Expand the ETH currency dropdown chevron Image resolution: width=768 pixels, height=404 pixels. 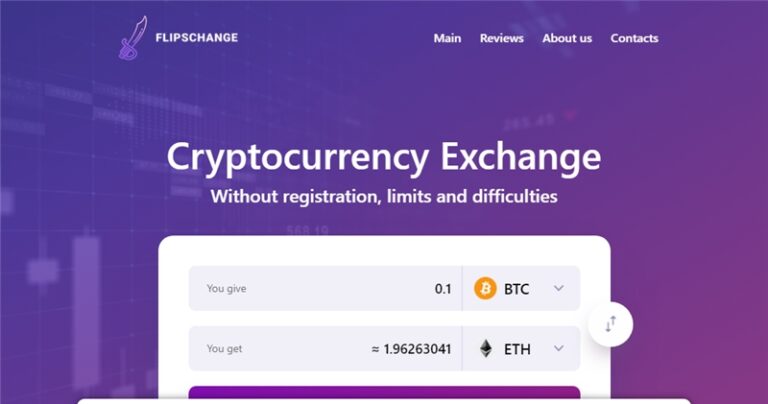pyautogui.click(x=559, y=349)
